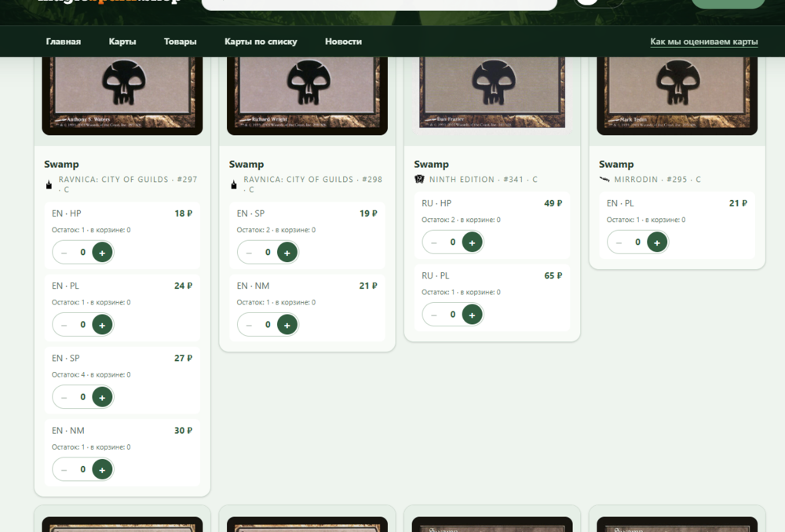
Task: Add one EN SP Swamp #298 at 19 ₽
Action: [287, 252]
